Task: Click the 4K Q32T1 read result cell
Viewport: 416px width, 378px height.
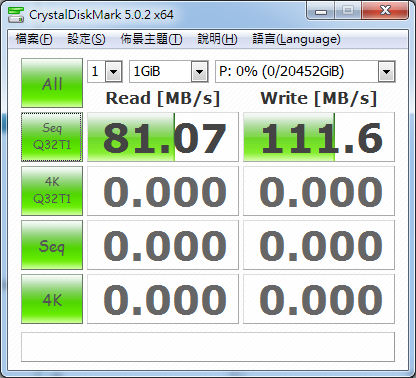Action: tap(163, 191)
